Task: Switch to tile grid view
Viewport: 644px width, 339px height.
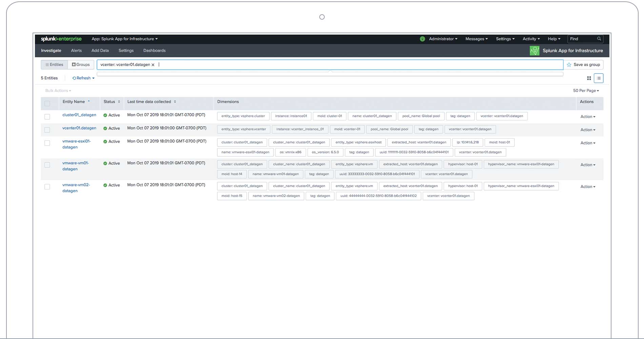Action: point(589,78)
